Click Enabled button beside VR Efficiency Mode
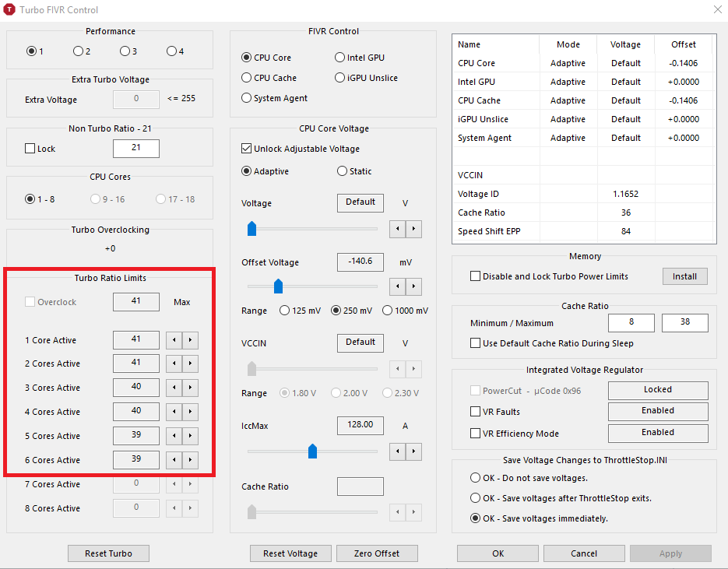 coord(658,433)
